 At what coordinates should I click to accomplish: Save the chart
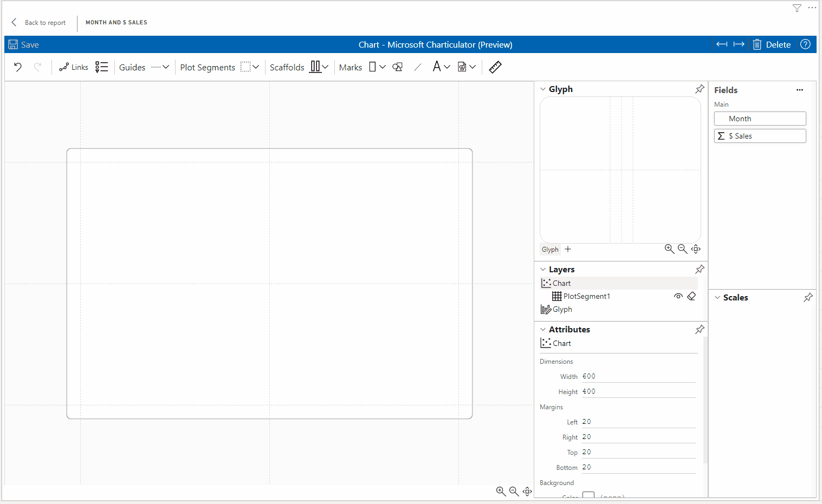23,44
